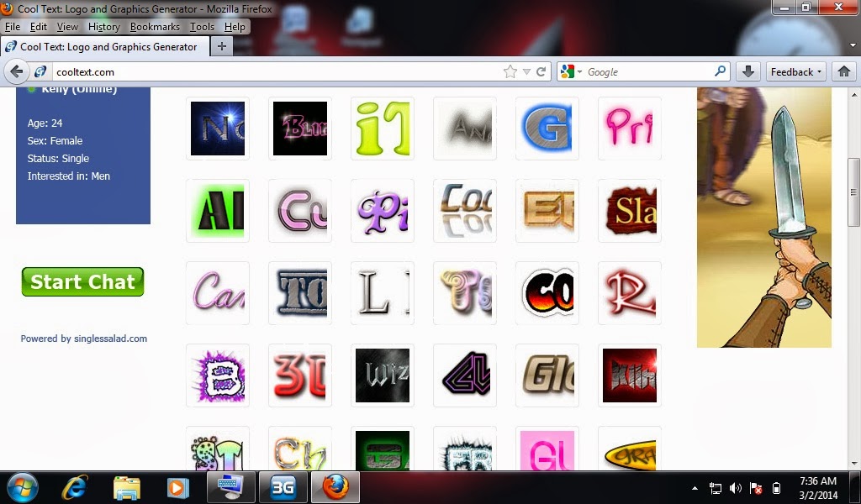Select the comic-style CO logo thumbnail
Screen dimensions: 861x504
(547, 292)
